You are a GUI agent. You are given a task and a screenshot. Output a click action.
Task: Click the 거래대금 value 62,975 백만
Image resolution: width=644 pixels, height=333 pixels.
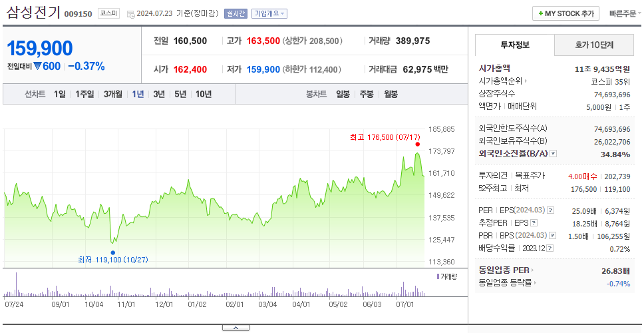pyautogui.click(x=426, y=69)
